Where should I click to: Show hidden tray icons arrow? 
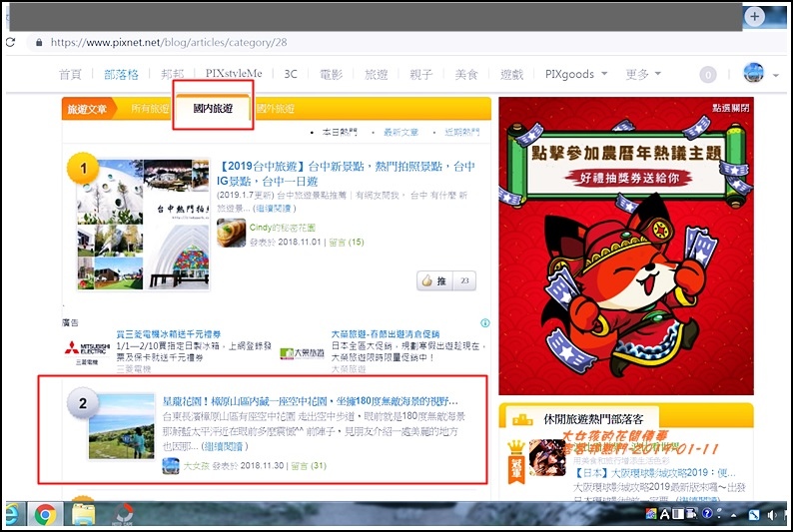click(734, 515)
